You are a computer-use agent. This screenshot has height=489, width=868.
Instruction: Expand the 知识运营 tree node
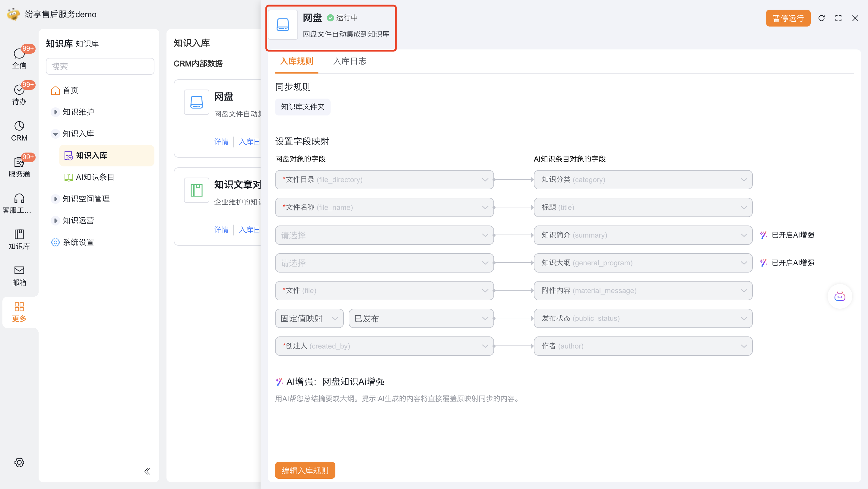[x=55, y=221]
